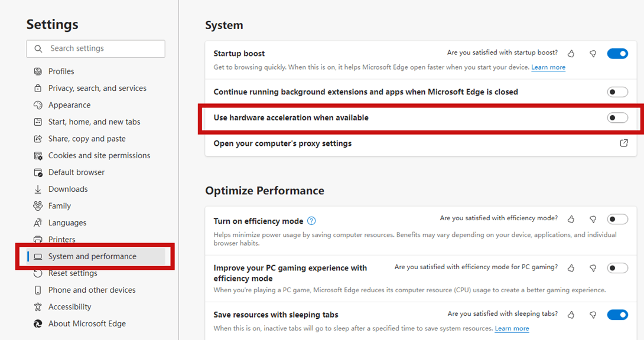
Task: Click thumbs down for startup boost
Action: click(x=593, y=54)
